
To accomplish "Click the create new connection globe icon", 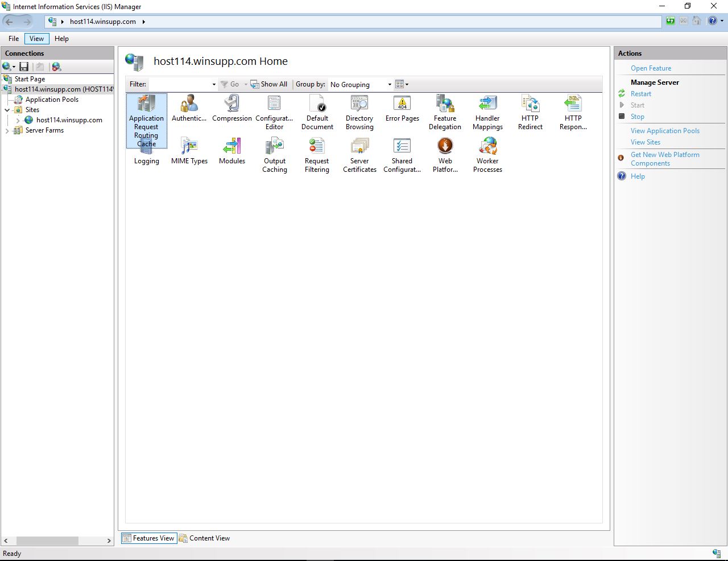I will click(x=8, y=67).
